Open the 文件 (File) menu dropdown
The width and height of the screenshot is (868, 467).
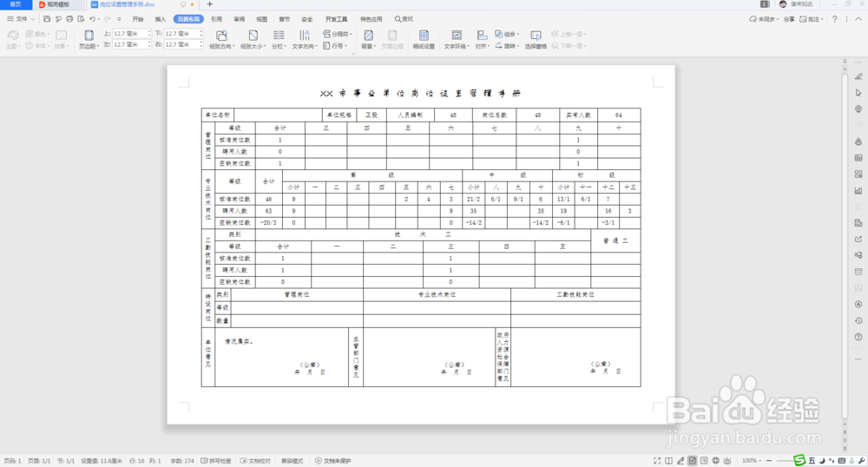point(21,19)
